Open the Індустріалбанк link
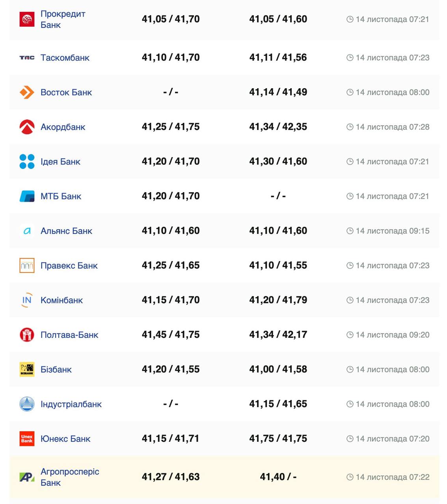 71,404
